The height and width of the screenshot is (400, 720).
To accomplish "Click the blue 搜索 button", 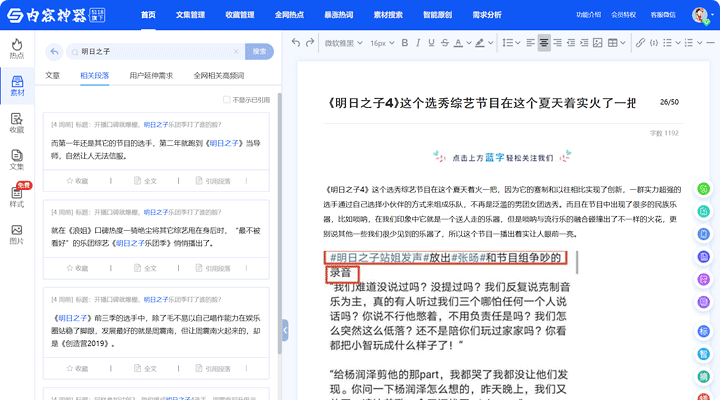I will click(259, 51).
